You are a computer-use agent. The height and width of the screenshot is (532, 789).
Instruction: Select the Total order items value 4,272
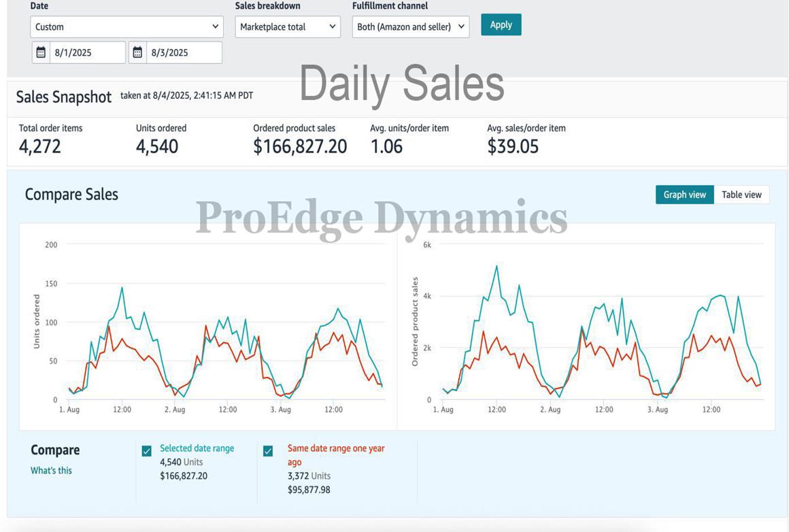tap(40, 146)
